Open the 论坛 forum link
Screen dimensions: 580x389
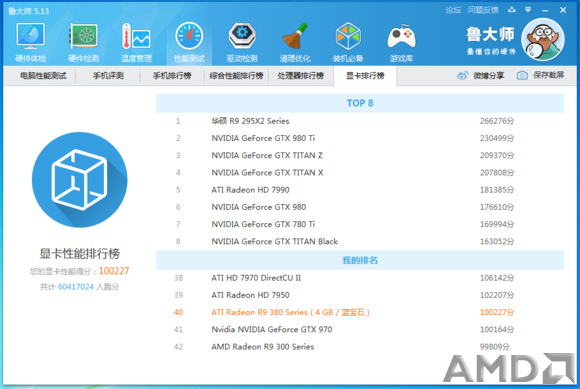click(453, 10)
